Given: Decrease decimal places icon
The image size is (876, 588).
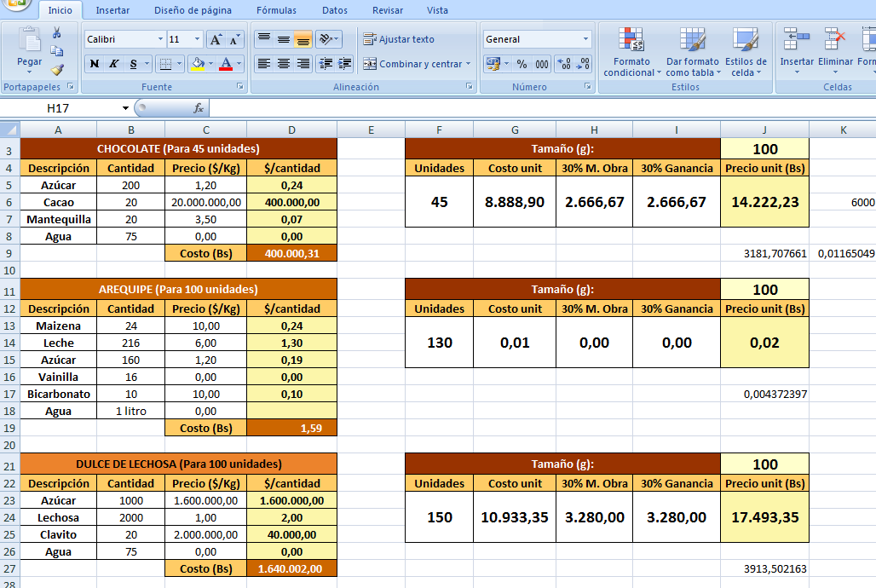Looking at the screenshot, I should coord(583,64).
